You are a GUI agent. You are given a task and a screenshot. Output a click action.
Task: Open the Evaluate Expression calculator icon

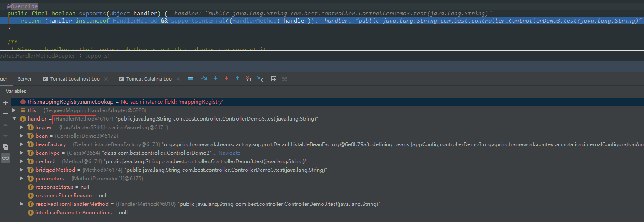pos(274,79)
